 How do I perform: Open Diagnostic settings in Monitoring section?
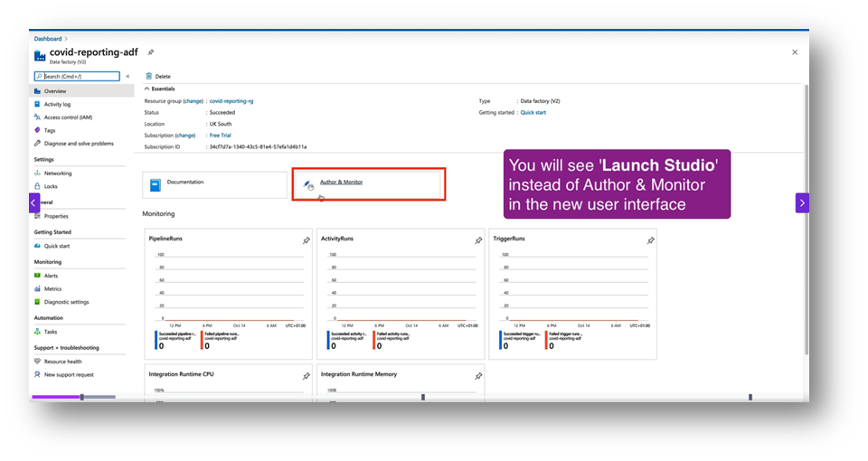pos(66,302)
